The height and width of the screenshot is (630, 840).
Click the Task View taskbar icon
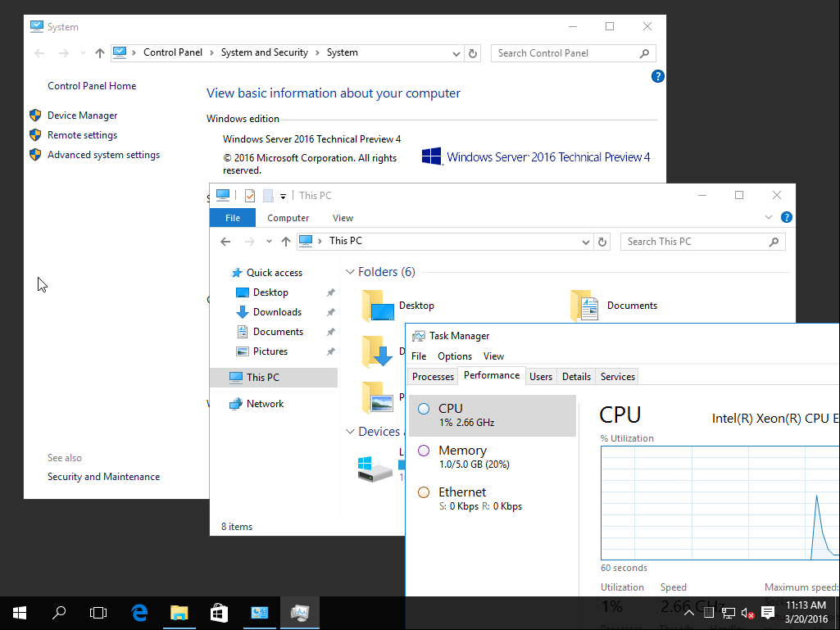98,612
